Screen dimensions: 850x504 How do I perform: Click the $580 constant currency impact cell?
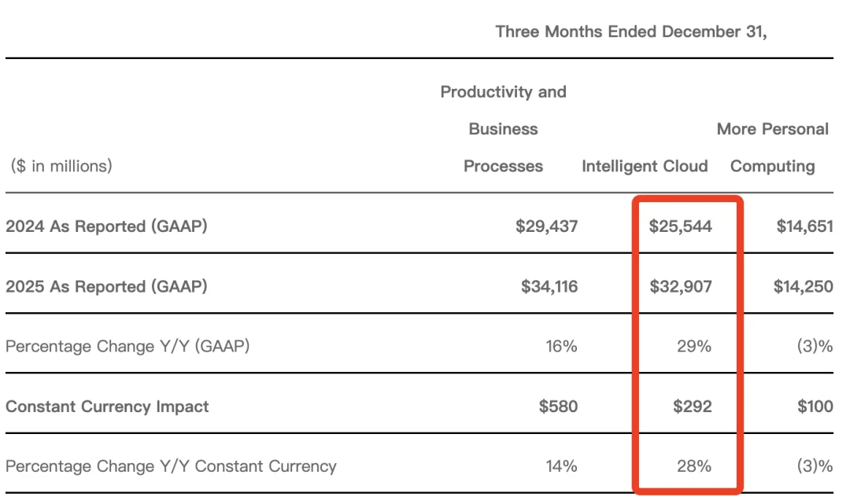click(x=558, y=407)
